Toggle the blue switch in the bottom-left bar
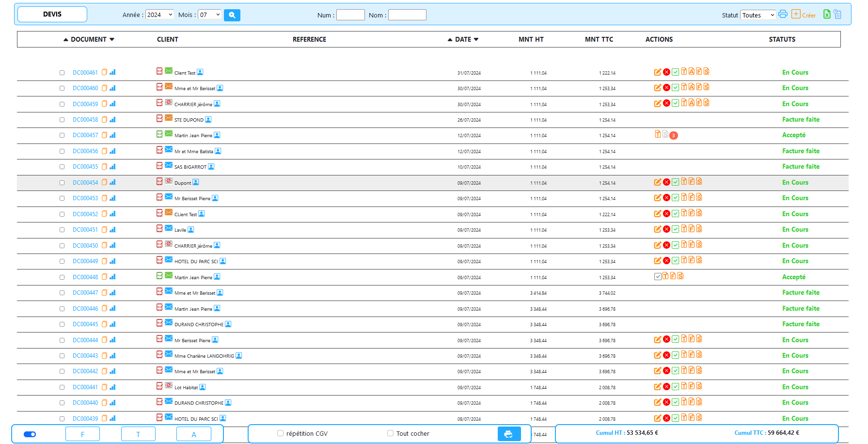The height and width of the screenshot is (444, 868). click(x=30, y=434)
